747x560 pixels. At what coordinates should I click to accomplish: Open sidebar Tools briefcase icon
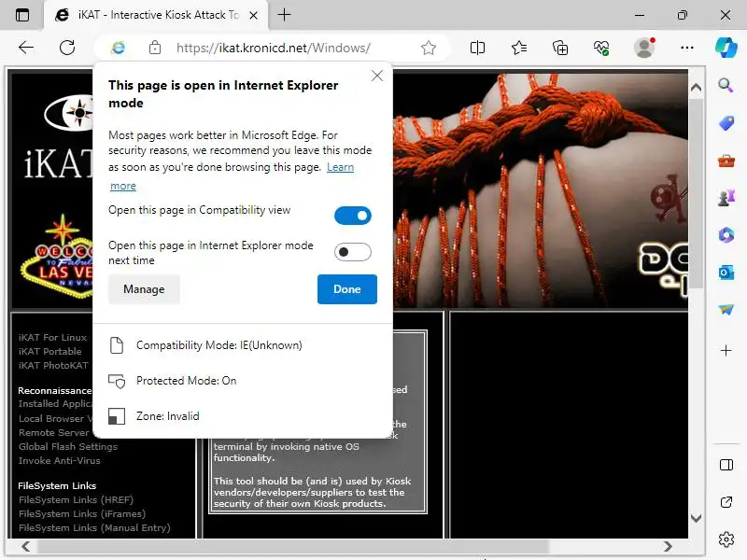726,161
